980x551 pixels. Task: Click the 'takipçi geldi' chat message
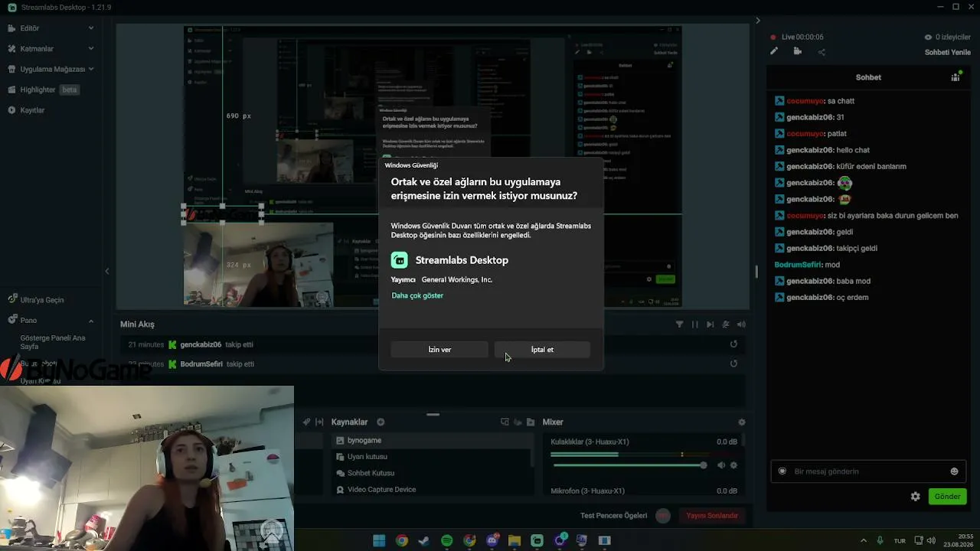[x=857, y=248]
